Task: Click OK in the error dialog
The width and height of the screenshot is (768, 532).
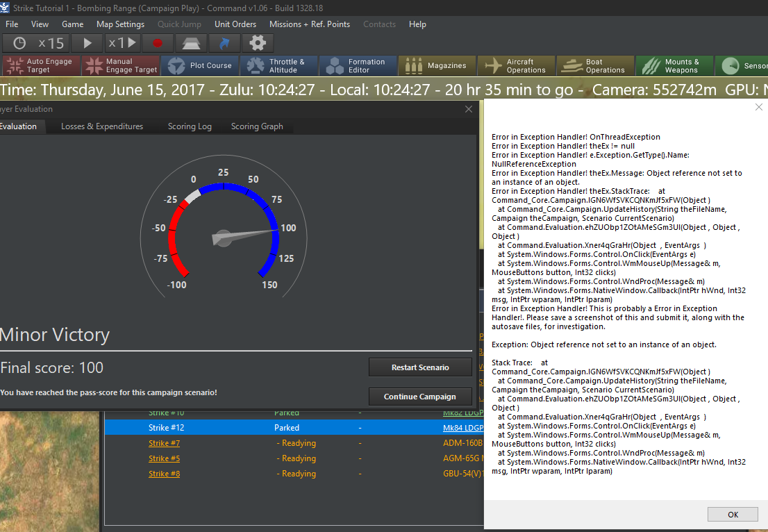Action: point(733,515)
